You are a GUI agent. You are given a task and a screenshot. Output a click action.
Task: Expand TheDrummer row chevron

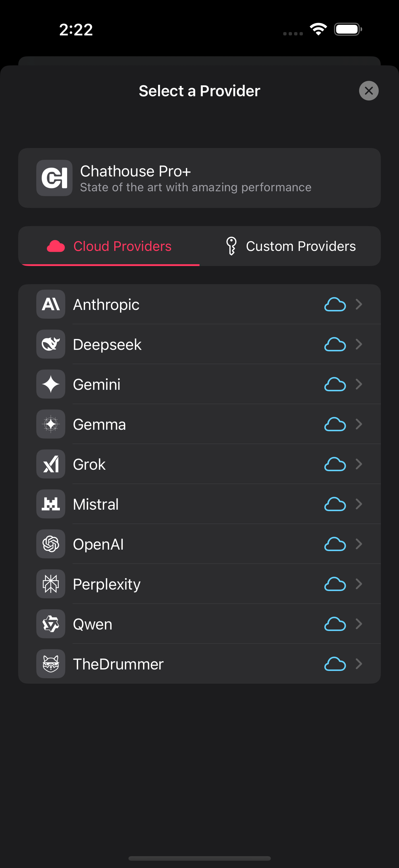359,663
